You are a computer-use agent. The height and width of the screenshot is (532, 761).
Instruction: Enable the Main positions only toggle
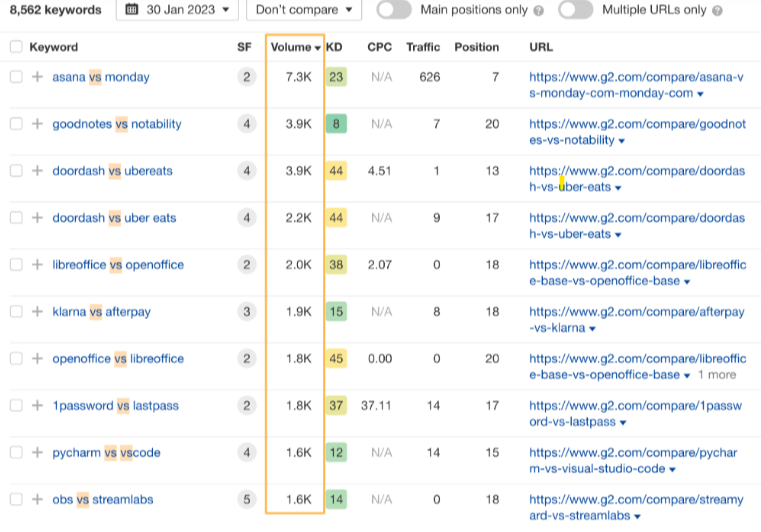[x=394, y=10]
